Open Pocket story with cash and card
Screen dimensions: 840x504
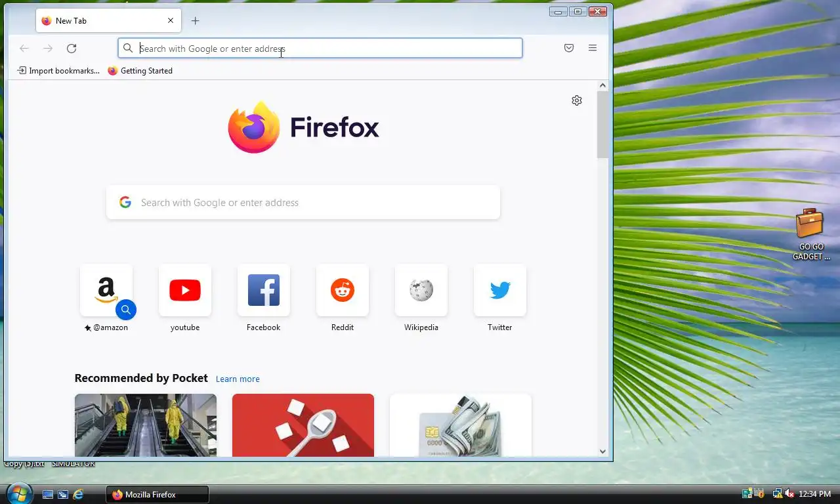[461, 425]
